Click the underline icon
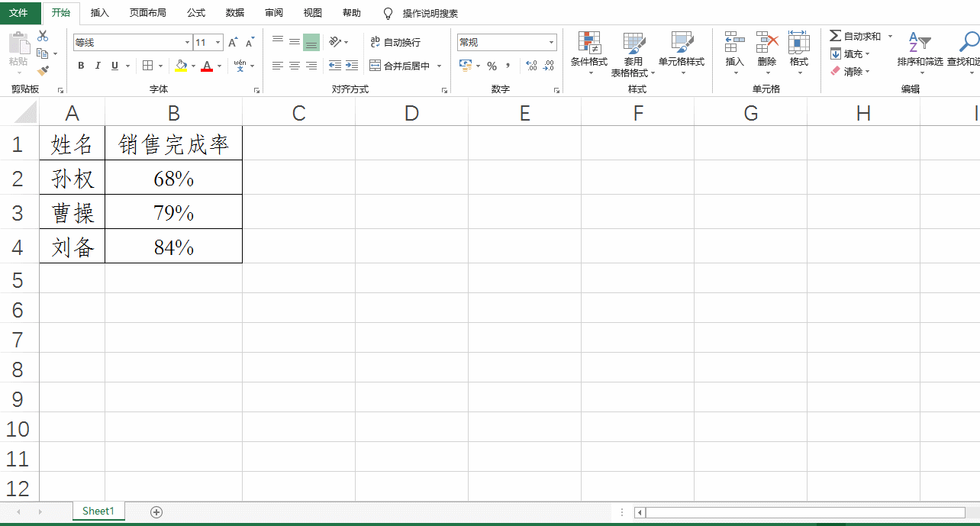 (114, 66)
